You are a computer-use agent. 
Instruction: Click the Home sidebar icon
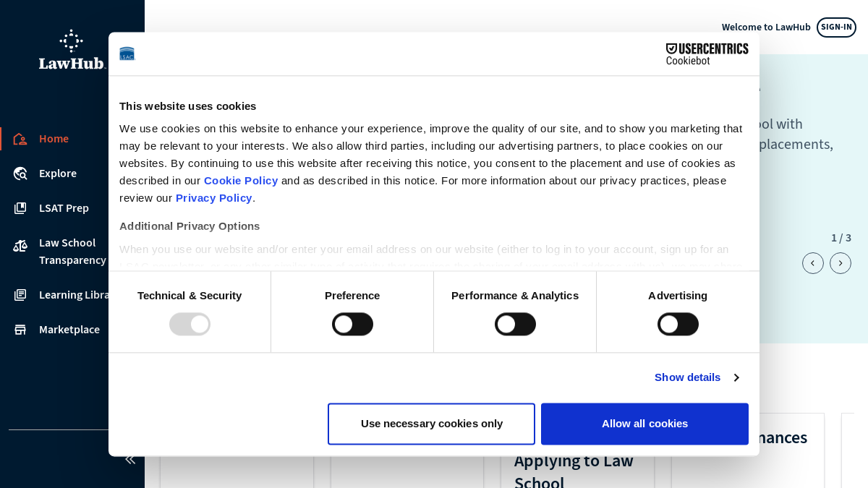(x=20, y=139)
